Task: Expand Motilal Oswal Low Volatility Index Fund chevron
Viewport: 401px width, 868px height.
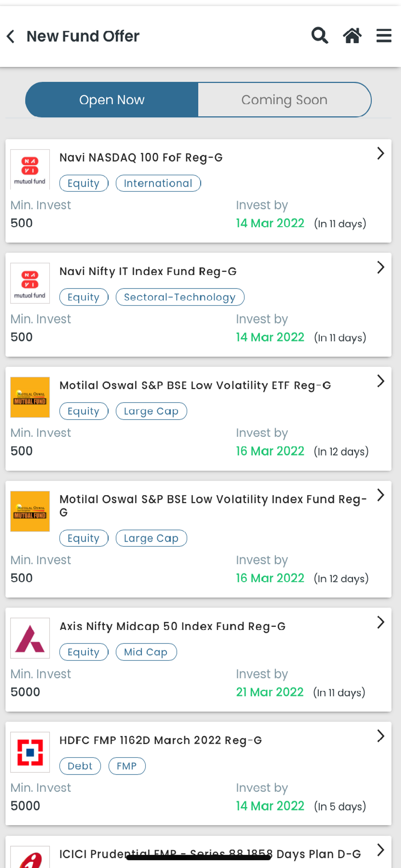Action: tap(380, 495)
